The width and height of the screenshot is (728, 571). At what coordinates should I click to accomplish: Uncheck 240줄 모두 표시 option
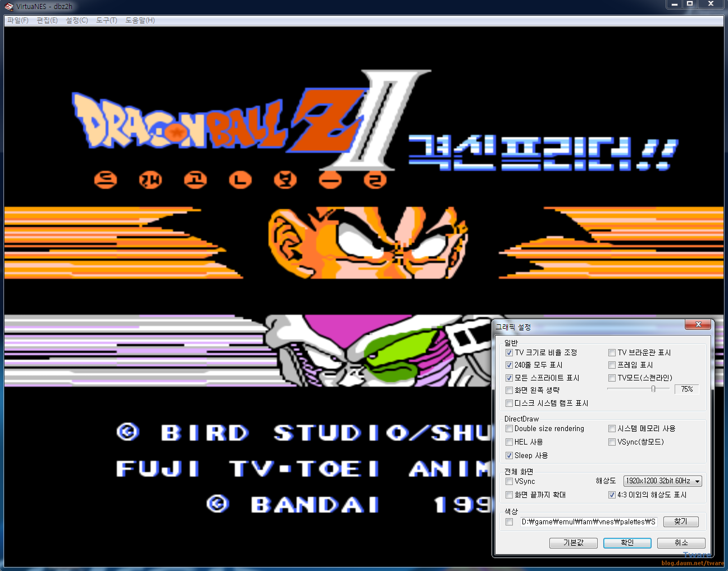509,365
